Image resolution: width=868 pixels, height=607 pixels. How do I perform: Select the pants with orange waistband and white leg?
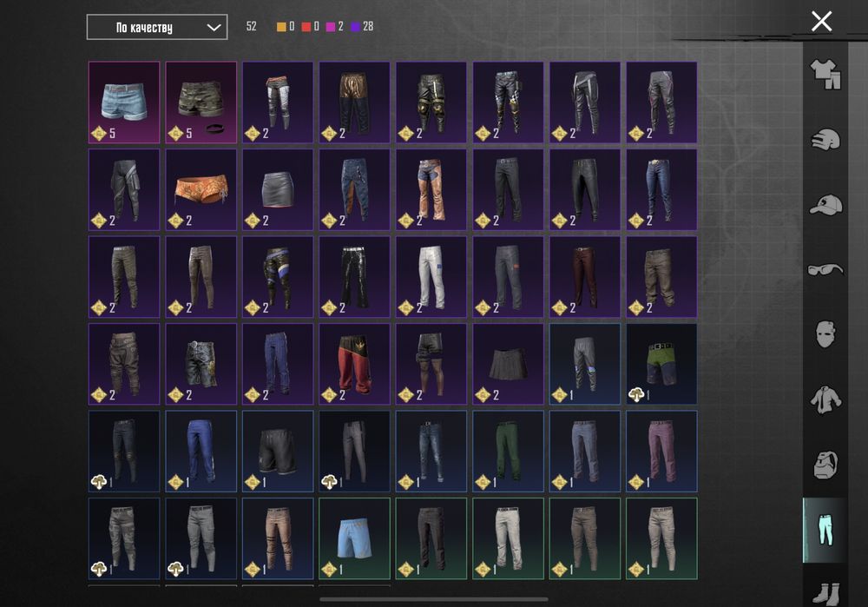278,102
